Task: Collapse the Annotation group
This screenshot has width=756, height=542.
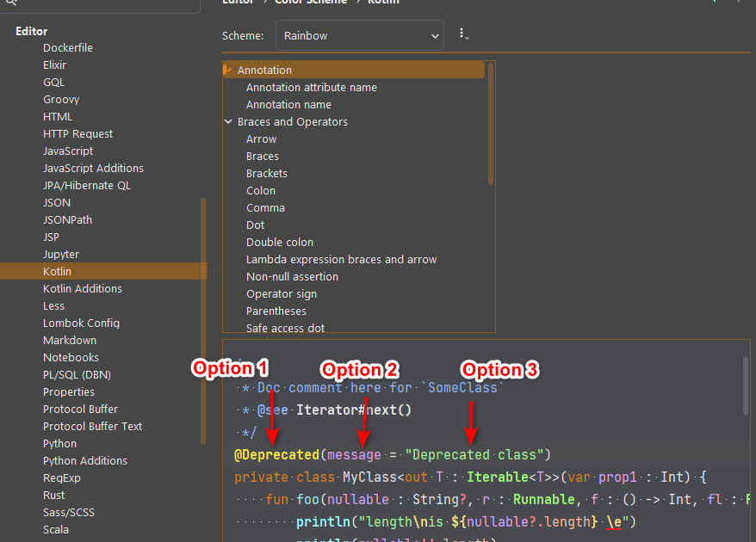Action: [229, 70]
